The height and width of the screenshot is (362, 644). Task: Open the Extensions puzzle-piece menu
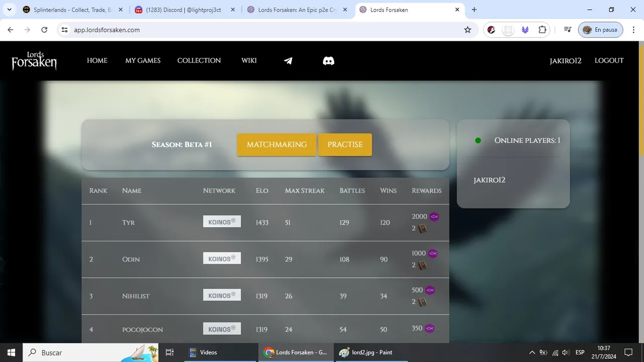pos(542,30)
